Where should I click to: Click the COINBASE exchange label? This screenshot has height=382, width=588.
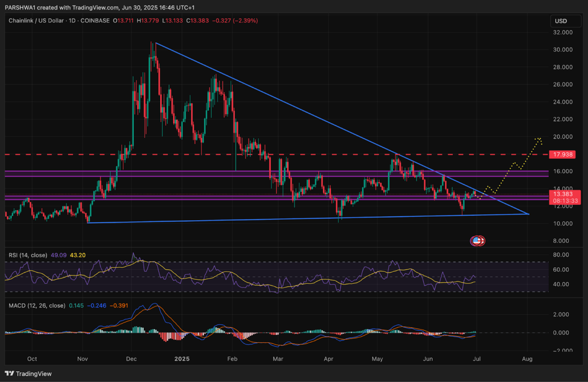(x=95, y=21)
